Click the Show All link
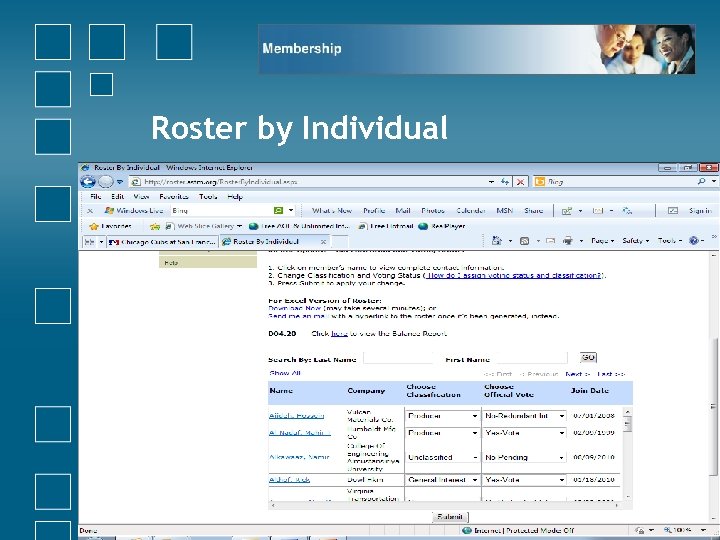Viewport: 720px width, 540px height. tap(285, 373)
